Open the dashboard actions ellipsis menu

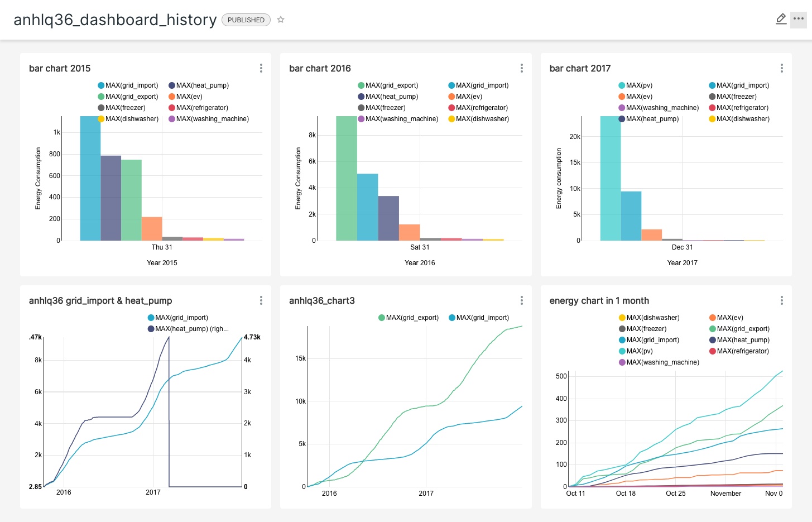coord(799,19)
